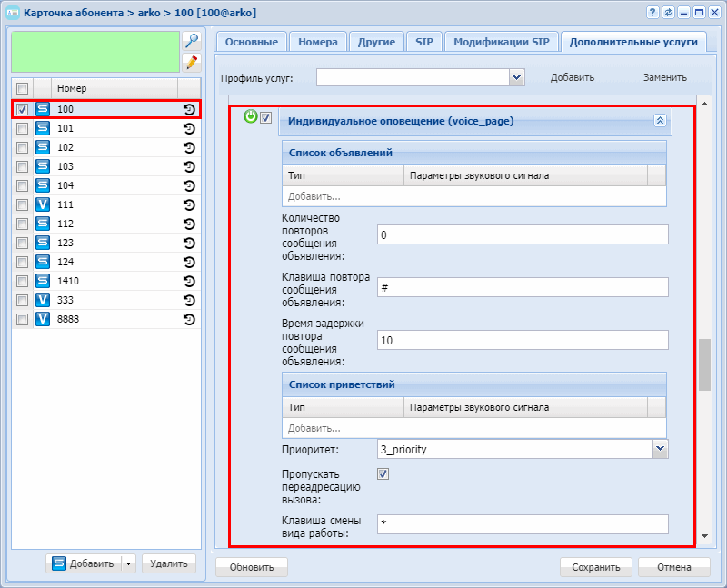
Task: Click the help question mark icon
Action: [x=652, y=12]
